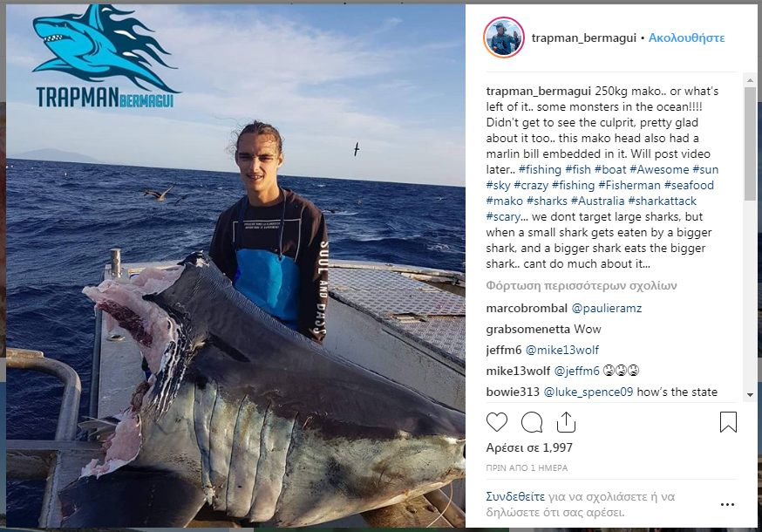The height and width of the screenshot is (532, 762).
Task: Open comments with the speech bubble icon
Action: coord(532,422)
